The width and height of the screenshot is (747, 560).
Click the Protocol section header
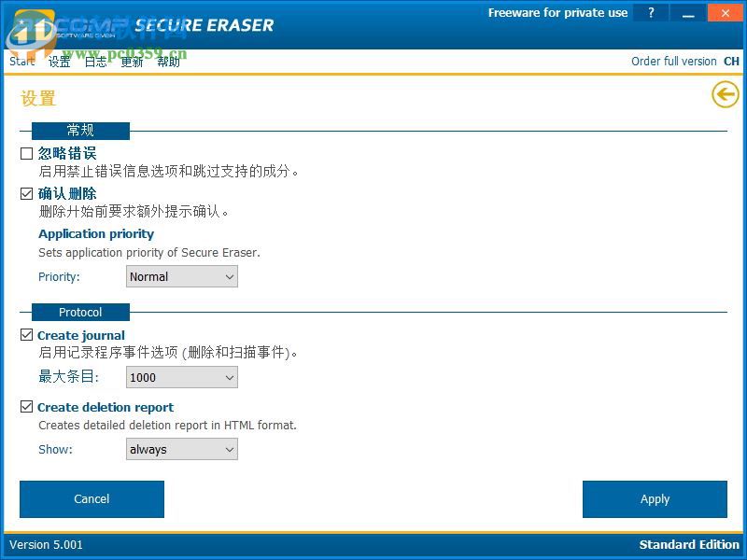tap(80, 312)
